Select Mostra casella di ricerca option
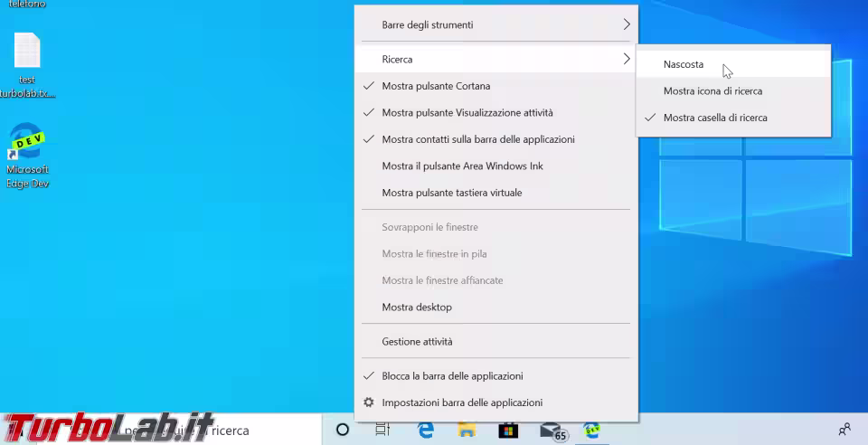Screen dimensions: 868x445 (x=733, y=118)
